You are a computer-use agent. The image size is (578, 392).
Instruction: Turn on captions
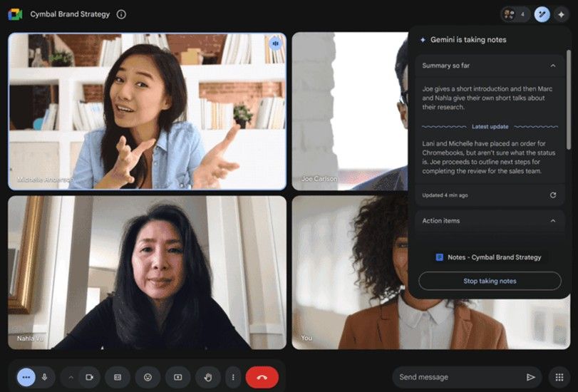tap(118, 377)
